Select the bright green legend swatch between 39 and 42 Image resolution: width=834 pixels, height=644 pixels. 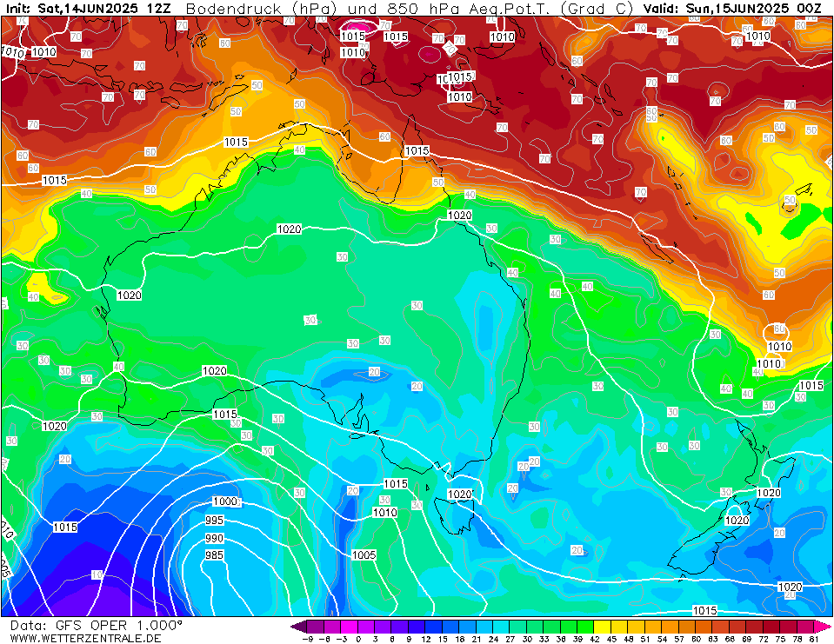[587, 626]
